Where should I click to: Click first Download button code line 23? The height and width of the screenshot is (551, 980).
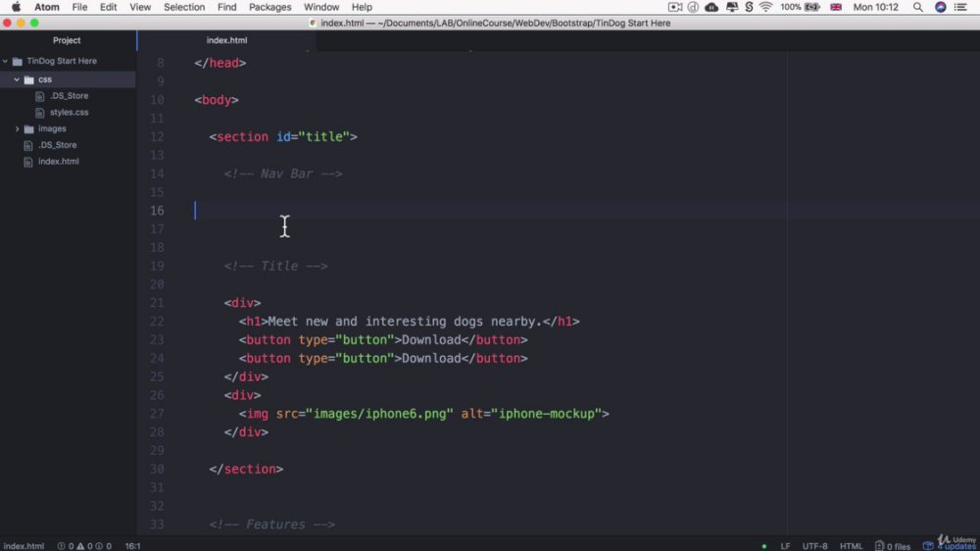coord(383,339)
